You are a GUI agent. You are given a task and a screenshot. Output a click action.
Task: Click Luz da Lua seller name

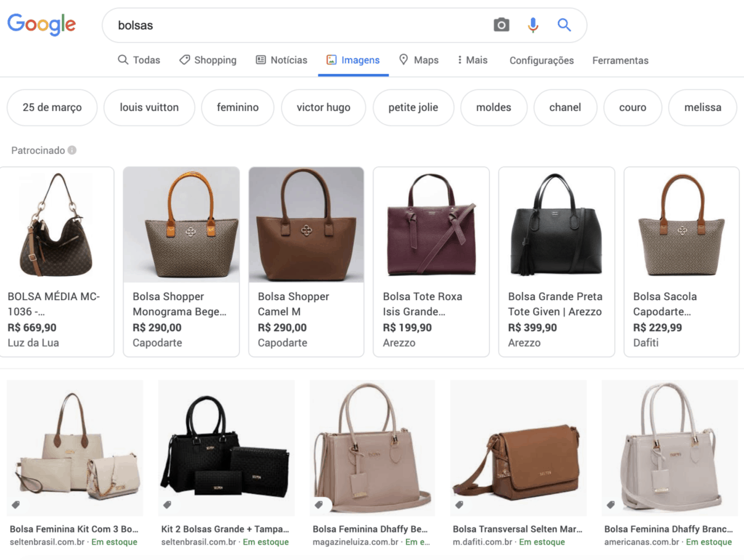coord(33,343)
